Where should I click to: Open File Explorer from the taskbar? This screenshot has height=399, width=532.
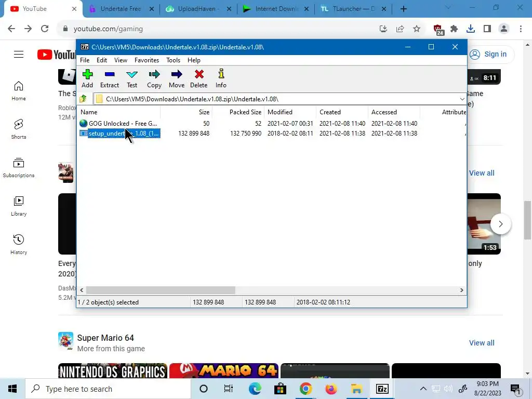(x=356, y=389)
